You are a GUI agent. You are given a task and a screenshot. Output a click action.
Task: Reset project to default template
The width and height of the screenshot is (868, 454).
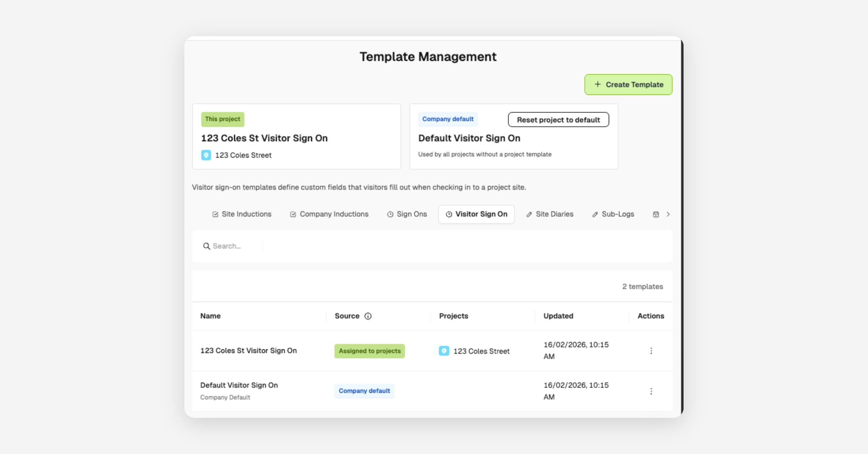(x=558, y=119)
